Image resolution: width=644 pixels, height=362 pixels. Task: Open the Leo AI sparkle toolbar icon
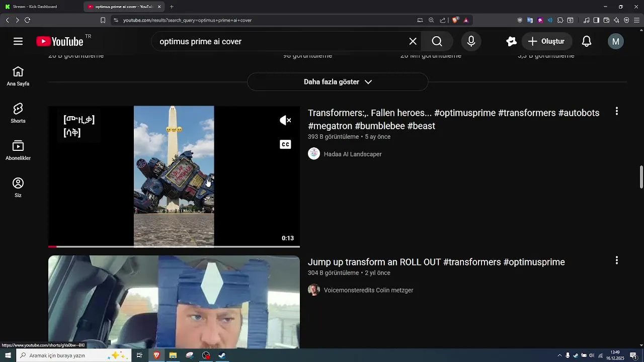(616, 20)
